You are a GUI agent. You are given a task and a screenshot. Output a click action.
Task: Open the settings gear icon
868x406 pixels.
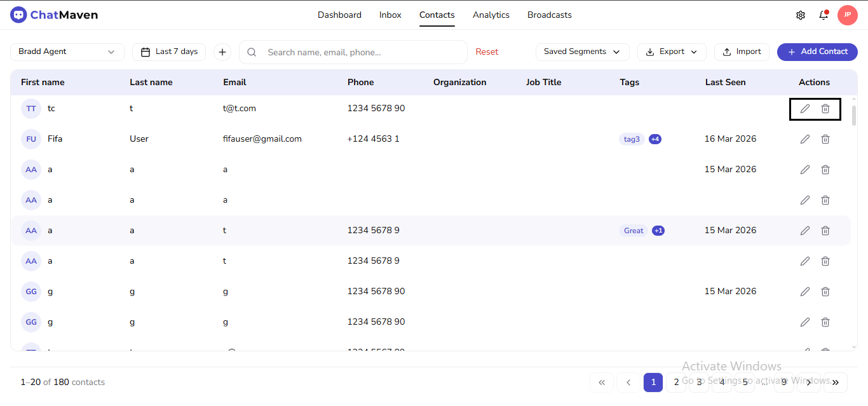pyautogui.click(x=801, y=14)
